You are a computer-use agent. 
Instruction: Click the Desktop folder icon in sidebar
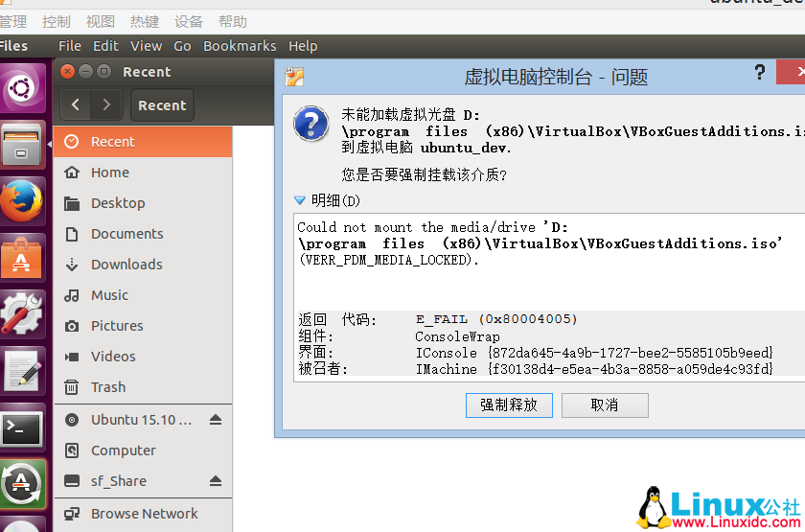[71, 203]
